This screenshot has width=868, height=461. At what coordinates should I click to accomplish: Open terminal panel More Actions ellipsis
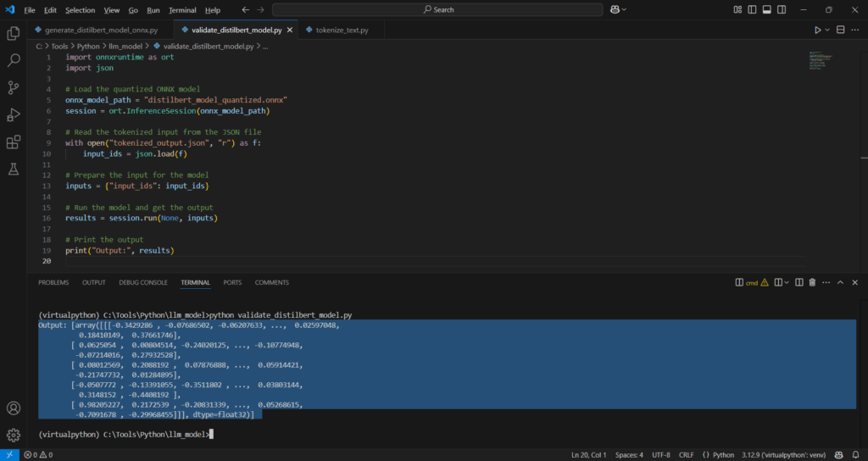(826, 282)
